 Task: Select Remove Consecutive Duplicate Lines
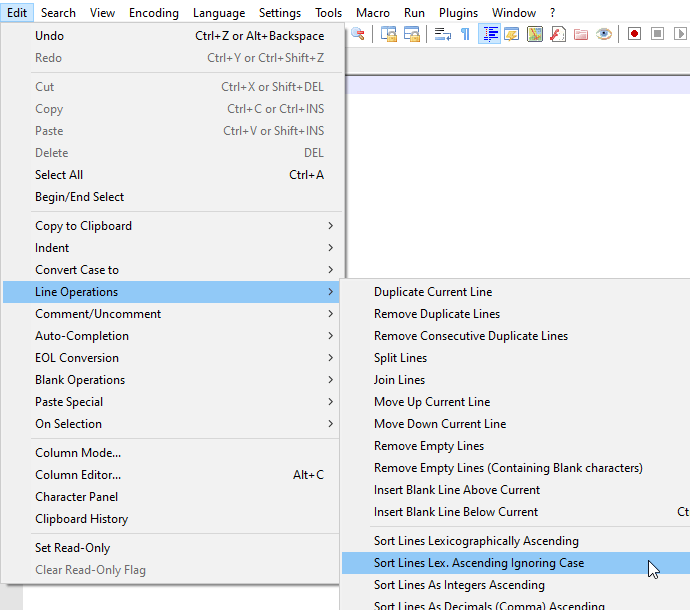[x=516, y=336]
